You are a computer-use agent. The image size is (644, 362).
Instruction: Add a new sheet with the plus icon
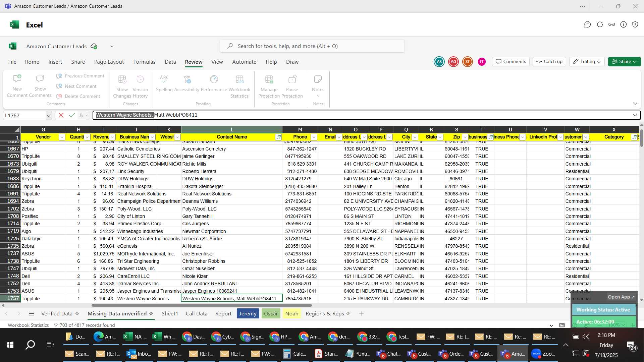(361, 314)
